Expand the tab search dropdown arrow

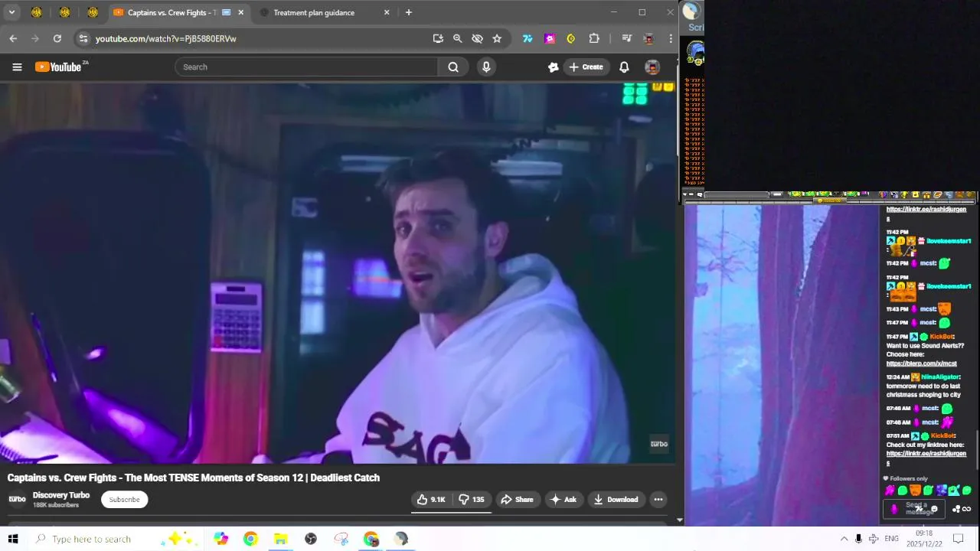pyautogui.click(x=11, y=12)
